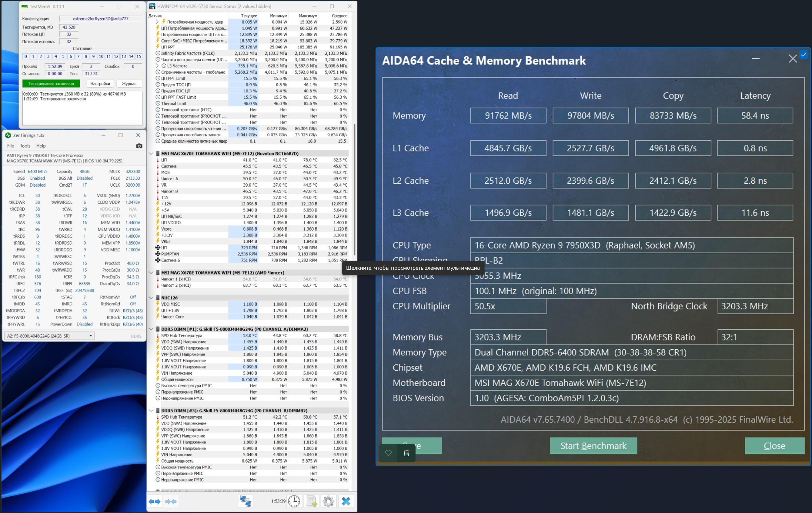The image size is (812, 513).
Task: Click the trash delete icon on image overlay
Action: [x=406, y=453]
